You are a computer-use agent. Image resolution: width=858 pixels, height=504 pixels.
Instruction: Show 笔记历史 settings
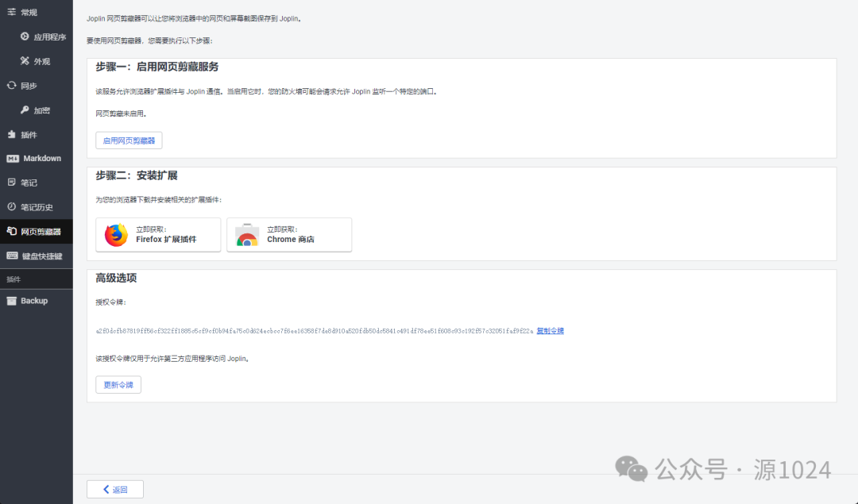[x=36, y=207]
